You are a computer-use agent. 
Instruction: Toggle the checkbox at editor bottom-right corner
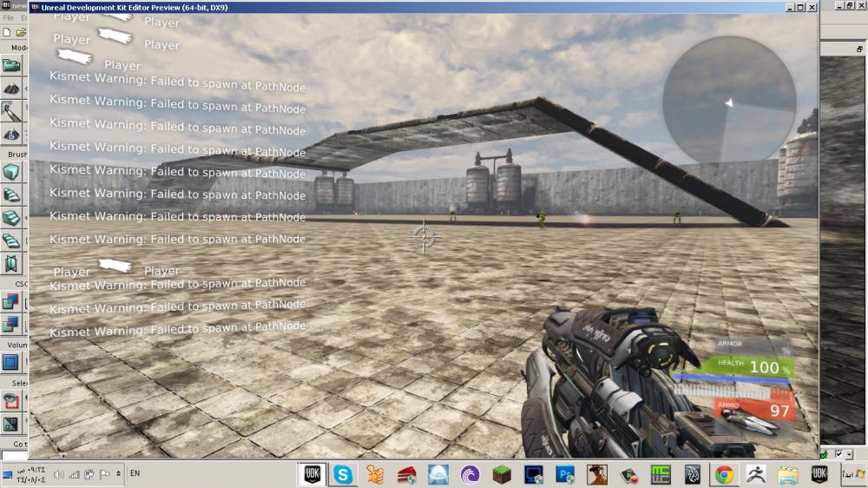pos(838,453)
